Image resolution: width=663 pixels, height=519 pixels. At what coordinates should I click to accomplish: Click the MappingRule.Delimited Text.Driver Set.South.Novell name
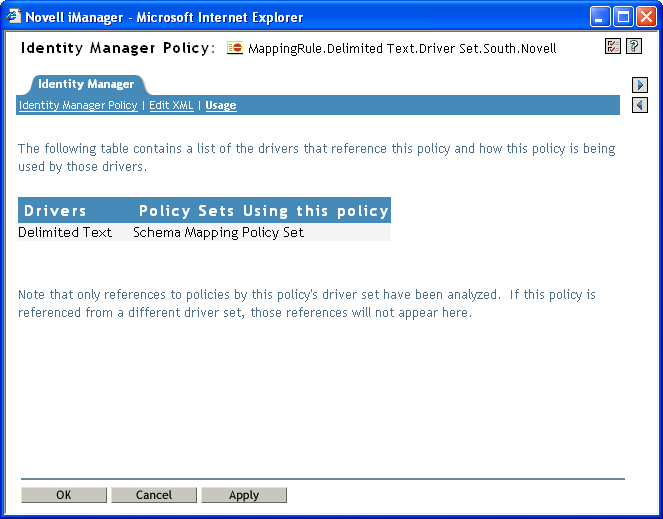(x=402, y=49)
